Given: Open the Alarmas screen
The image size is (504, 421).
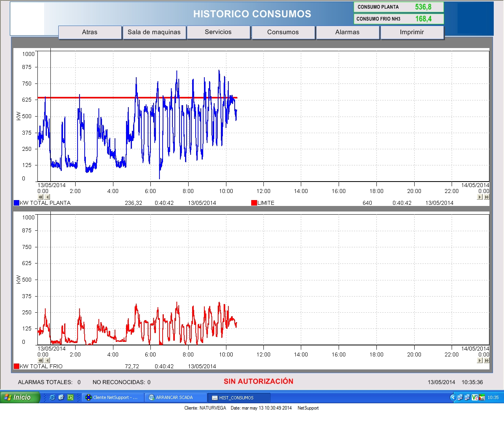Looking at the screenshot, I should point(347,32).
